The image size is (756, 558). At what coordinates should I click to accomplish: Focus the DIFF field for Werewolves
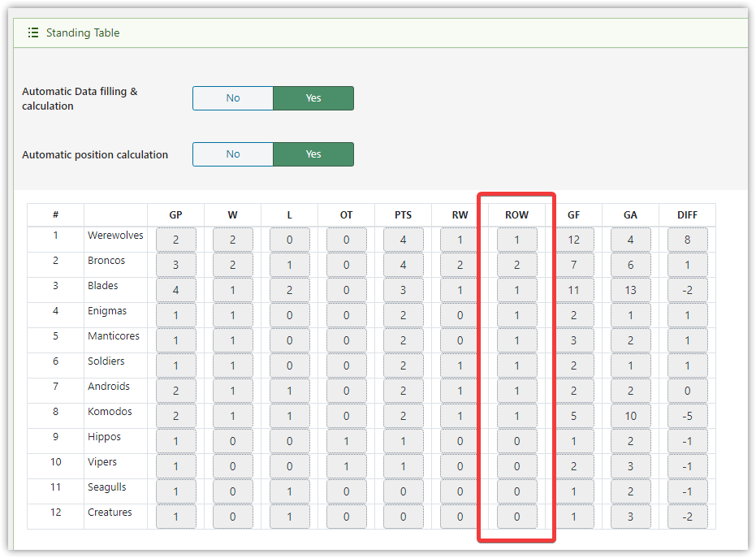pyautogui.click(x=688, y=240)
